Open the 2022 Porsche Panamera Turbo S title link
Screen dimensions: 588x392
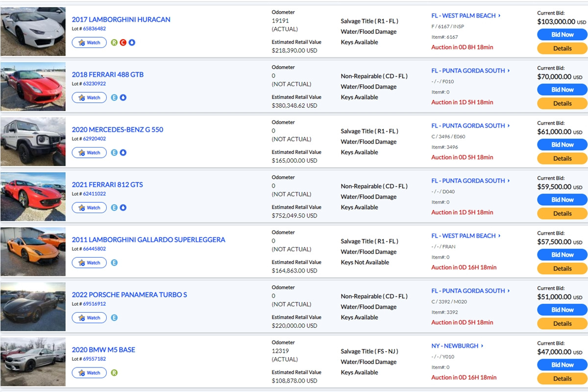tap(129, 294)
